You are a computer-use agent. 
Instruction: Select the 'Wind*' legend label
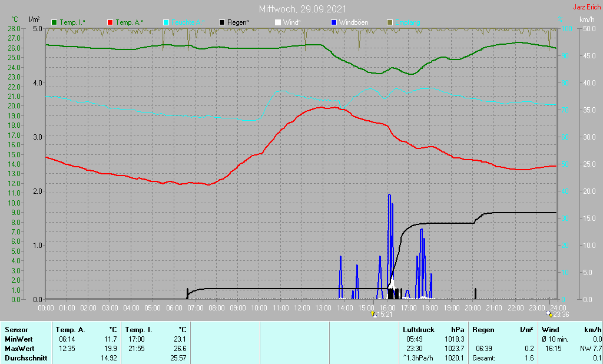click(292, 22)
